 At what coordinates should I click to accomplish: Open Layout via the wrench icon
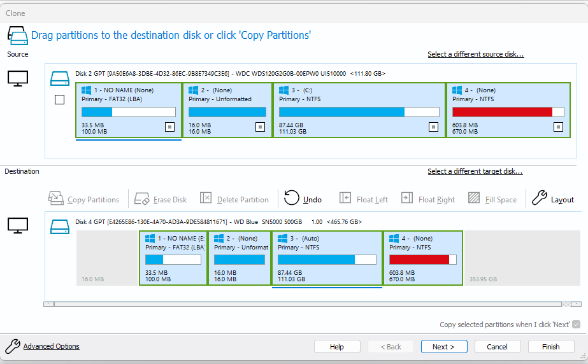pyautogui.click(x=539, y=198)
